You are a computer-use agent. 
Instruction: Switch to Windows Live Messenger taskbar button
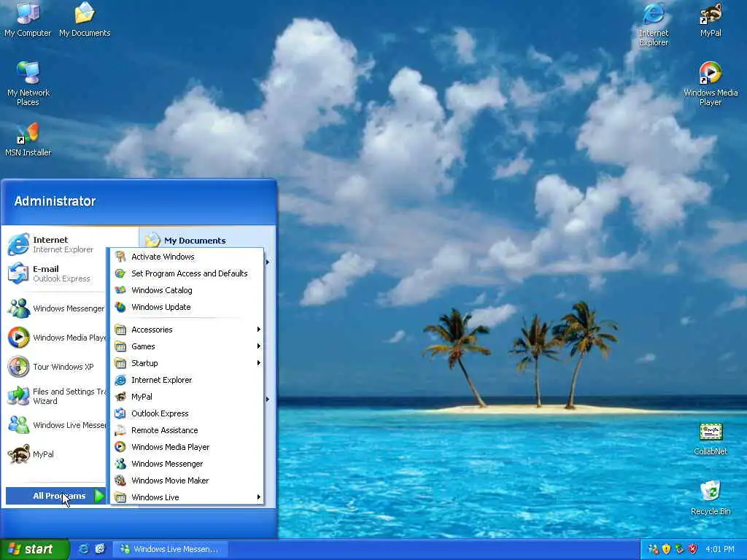169,549
